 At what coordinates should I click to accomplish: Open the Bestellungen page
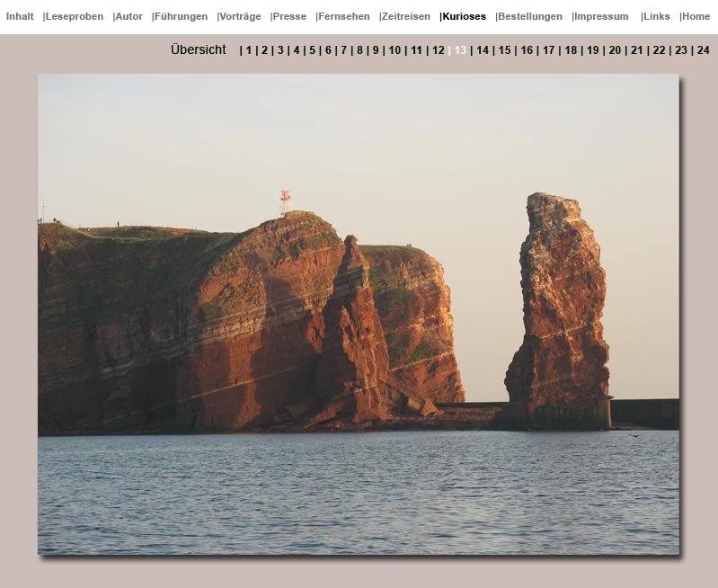tap(529, 16)
